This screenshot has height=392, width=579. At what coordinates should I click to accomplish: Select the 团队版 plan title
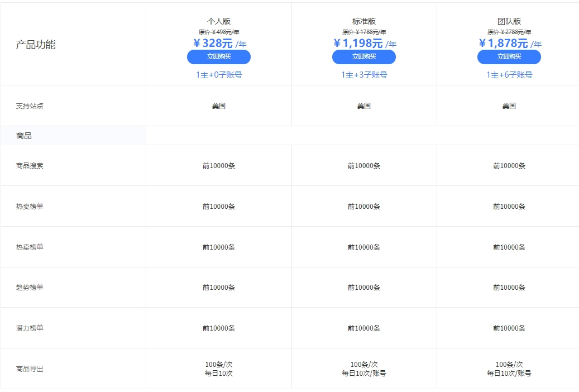(x=509, y=21)
